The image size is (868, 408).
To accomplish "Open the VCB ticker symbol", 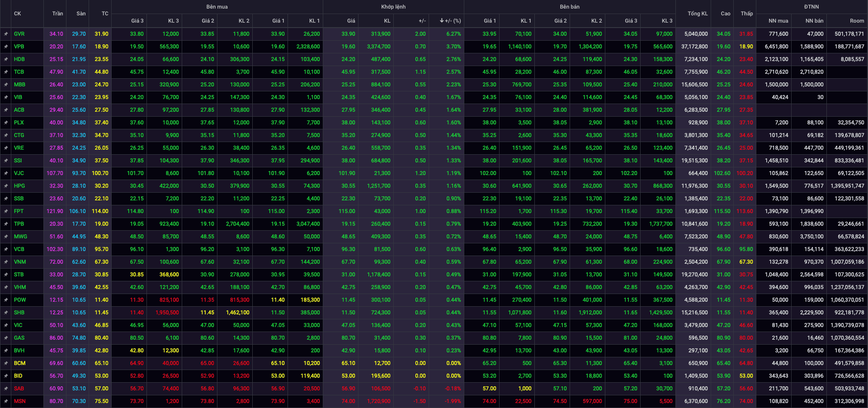I will click(x=19, y=249).
